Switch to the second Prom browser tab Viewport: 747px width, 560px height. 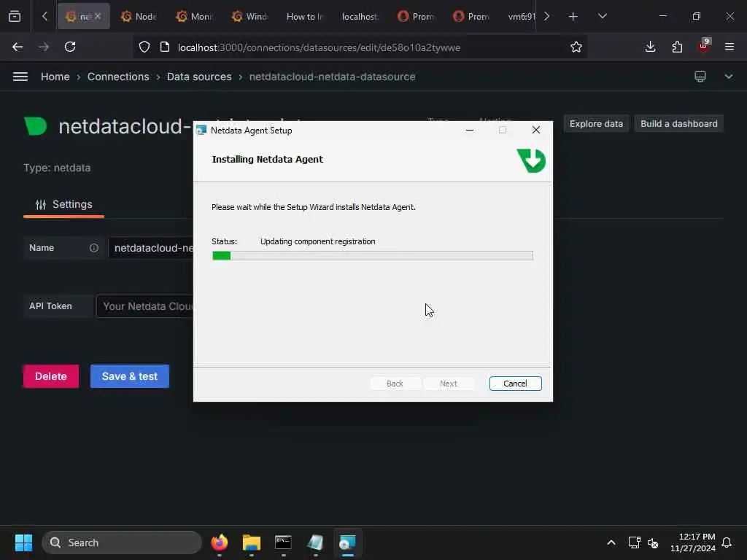[471, 17]
